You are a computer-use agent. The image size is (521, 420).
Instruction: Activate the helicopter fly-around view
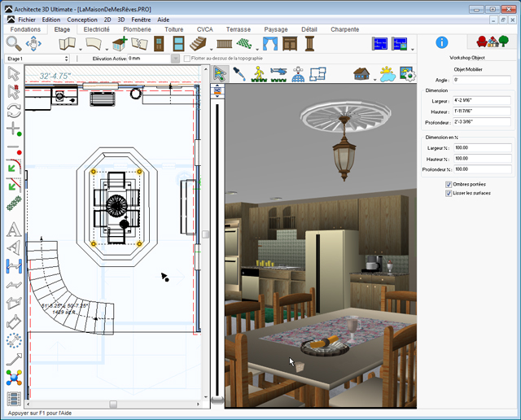(x=279, y=73)
